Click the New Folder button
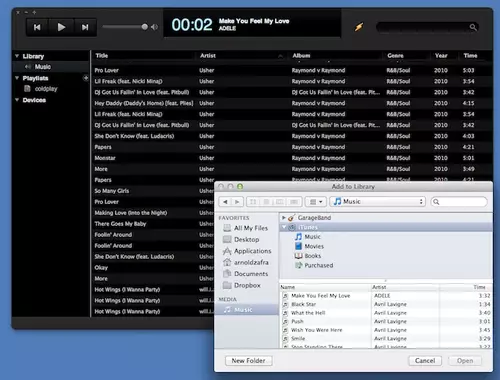This screenshot has width=500, height=380. point(249,361)
